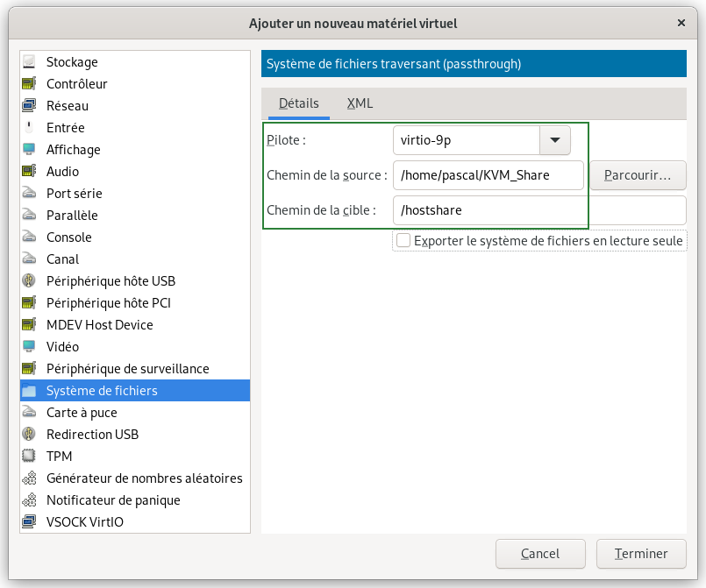Click the Redirection USB icon
706x588 pixels.
[x=29, y=434]
